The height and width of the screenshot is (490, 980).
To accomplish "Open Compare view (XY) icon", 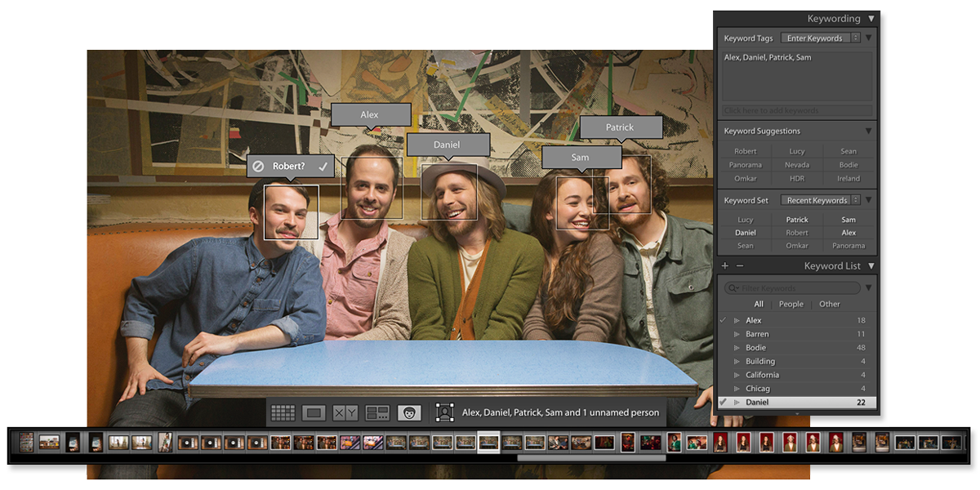I will coord(345,412).
